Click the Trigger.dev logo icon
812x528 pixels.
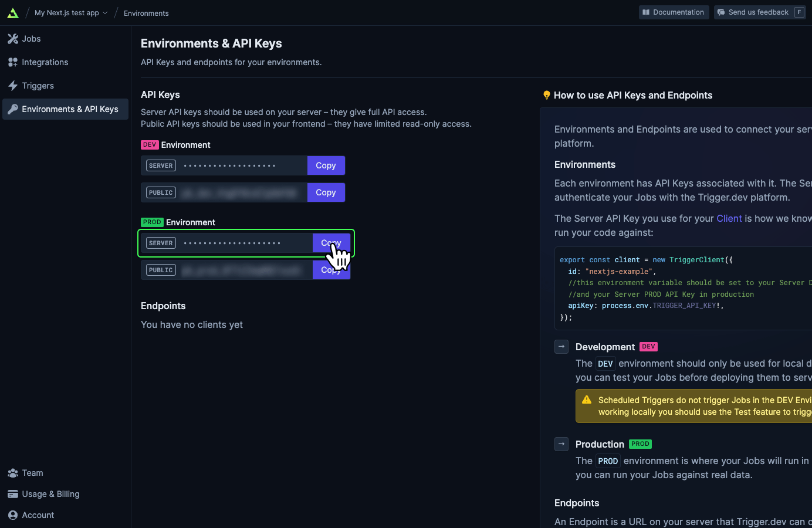(13, 13)
